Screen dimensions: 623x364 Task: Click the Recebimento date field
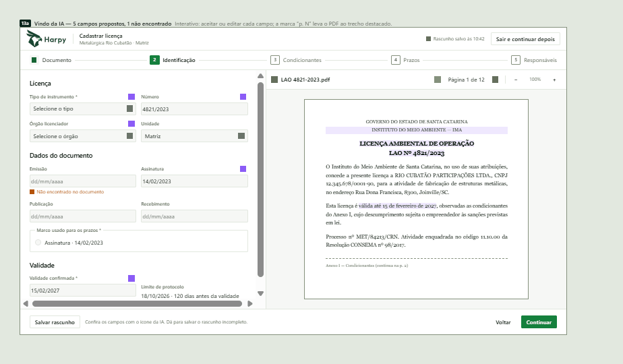(194, 216)
